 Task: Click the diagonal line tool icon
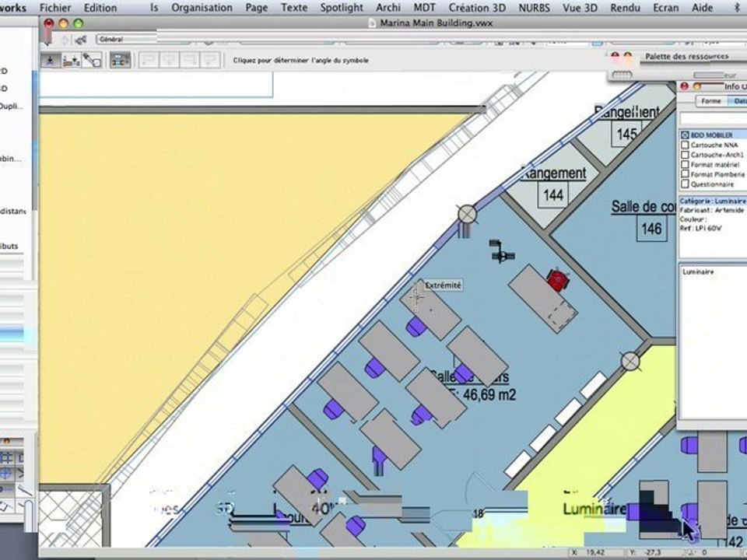tap(25, 490)
